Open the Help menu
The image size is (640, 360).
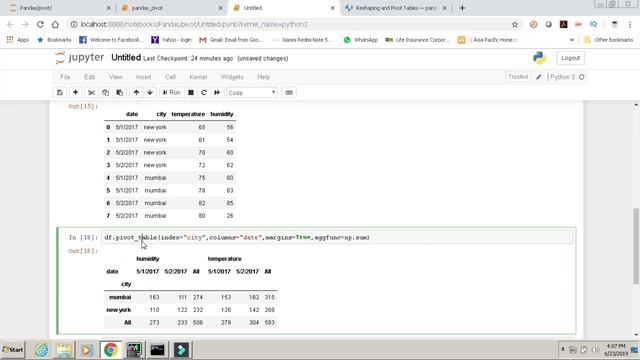point(263,77)
